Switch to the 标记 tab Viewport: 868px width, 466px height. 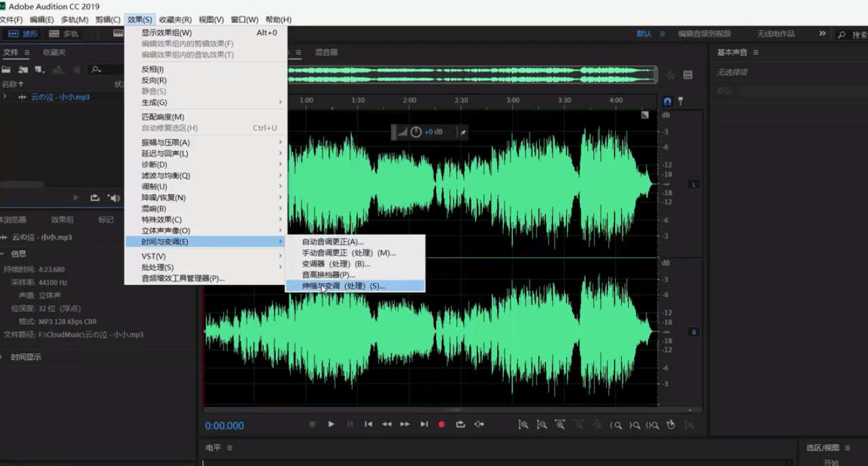pyautogui.click(x=106, y=220)
